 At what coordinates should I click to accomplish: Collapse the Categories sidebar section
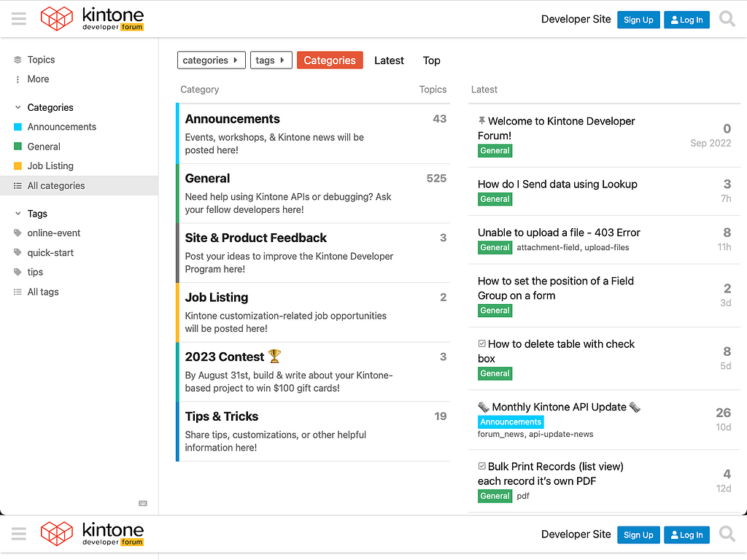coord(18,108)
